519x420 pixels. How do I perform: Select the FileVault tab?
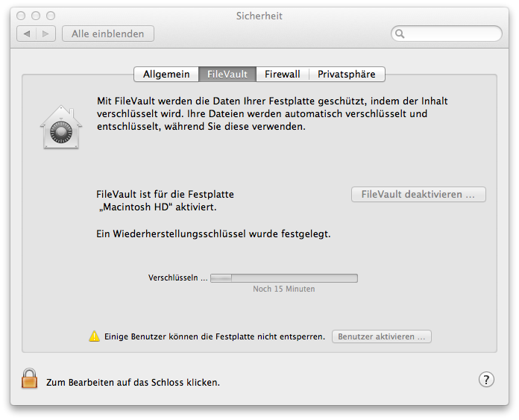227,74
